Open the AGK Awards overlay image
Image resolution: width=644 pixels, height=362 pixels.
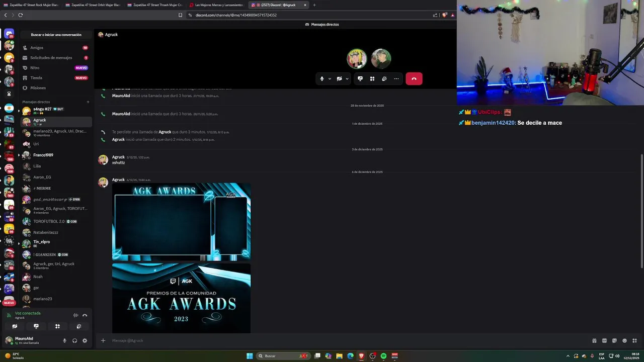click(x=181, y=222)
